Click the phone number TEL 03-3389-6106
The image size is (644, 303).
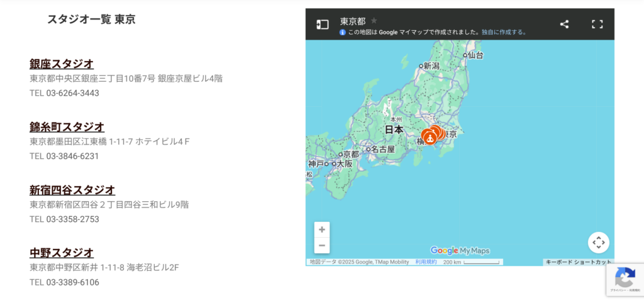click(65, 282)
